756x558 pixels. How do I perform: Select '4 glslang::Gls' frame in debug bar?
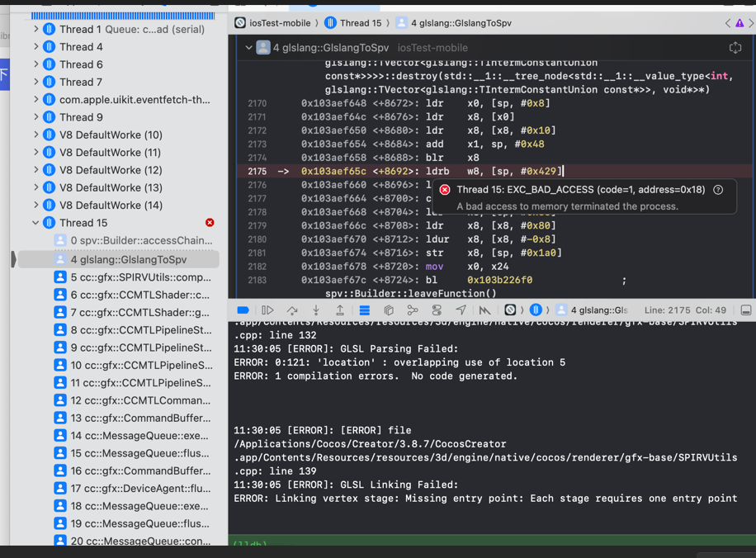coord(592,310)
